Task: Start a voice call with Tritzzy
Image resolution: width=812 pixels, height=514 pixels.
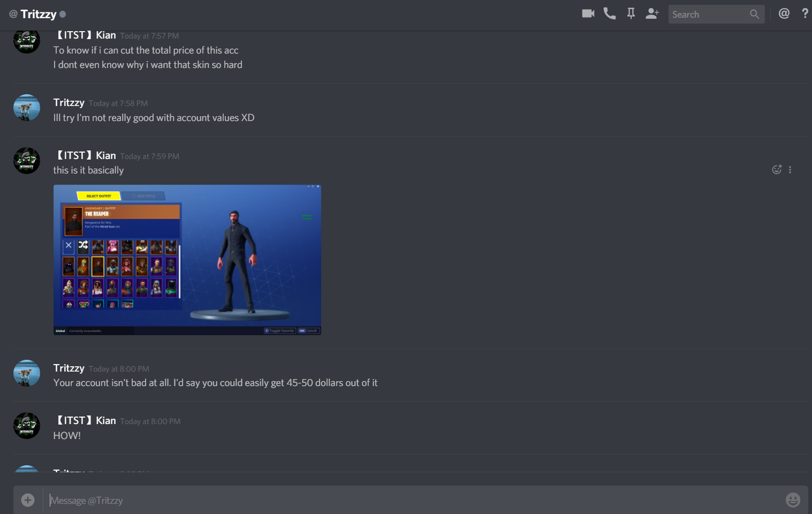Action: tap(610, 13)
